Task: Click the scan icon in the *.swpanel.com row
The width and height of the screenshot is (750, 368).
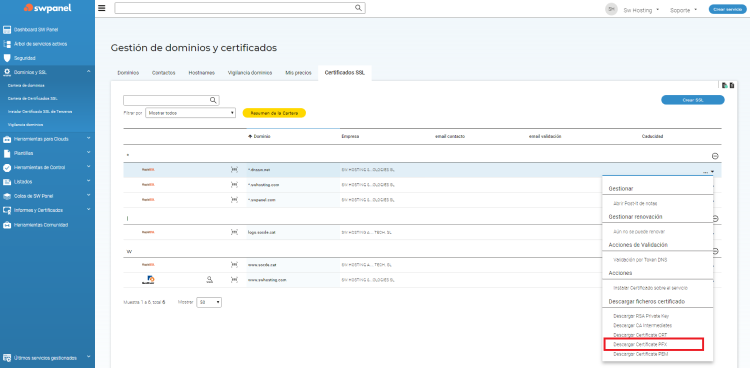Action: [x=234, y=200]
